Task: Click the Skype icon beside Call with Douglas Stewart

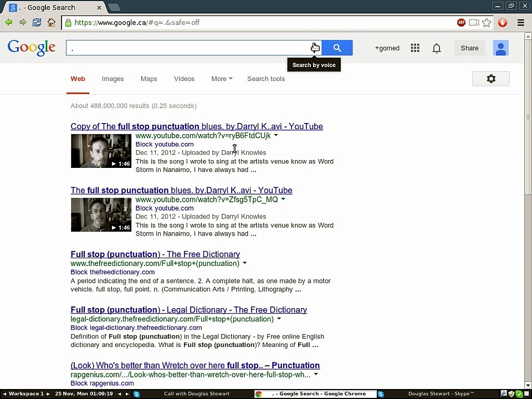Action: coord(136,394)
